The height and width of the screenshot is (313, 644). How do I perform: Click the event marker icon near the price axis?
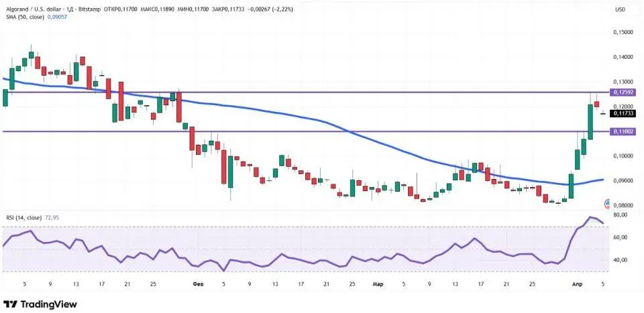click(608, 203)
